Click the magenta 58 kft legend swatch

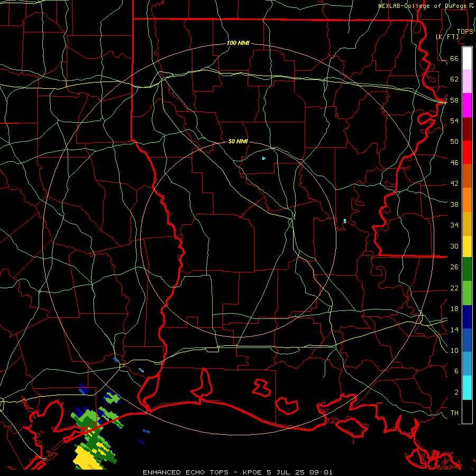467,105
